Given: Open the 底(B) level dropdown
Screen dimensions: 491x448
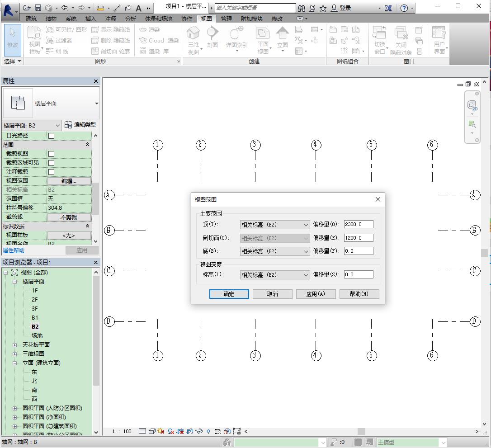Looking at the screenshot, I should click(275, 251).
